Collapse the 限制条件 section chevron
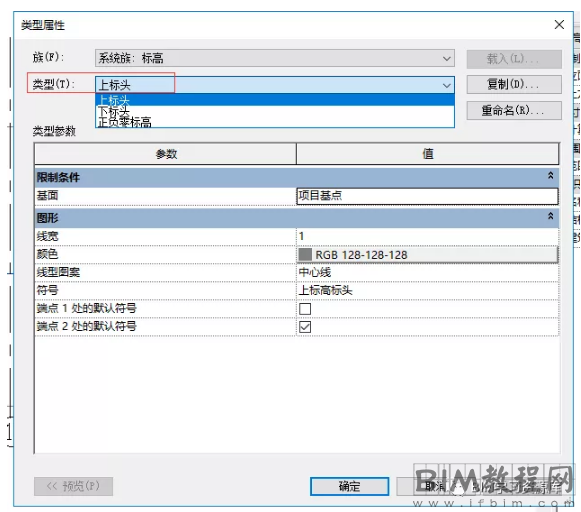Viewport: 581px width, 512px height. pos(551,176)
